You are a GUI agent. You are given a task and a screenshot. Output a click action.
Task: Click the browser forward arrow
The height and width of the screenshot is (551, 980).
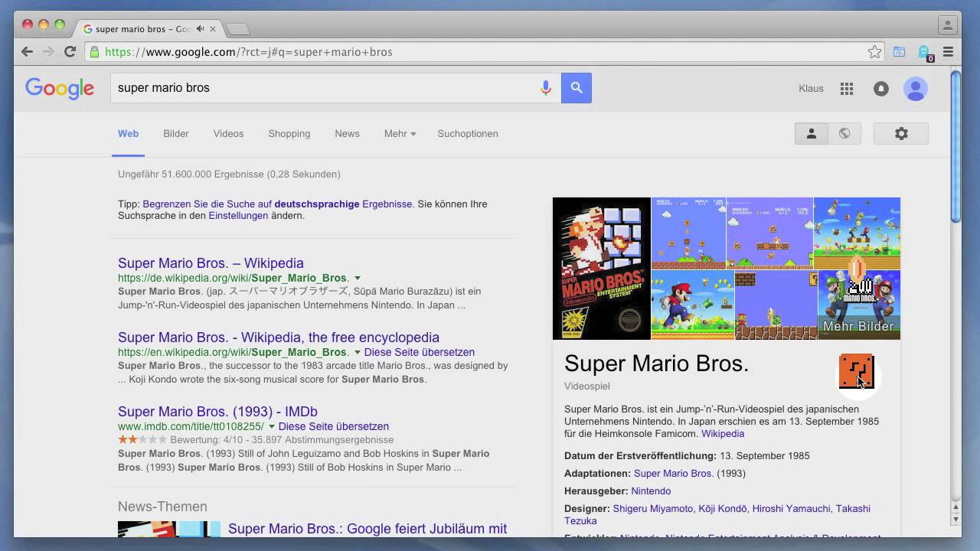click(48, 52)
